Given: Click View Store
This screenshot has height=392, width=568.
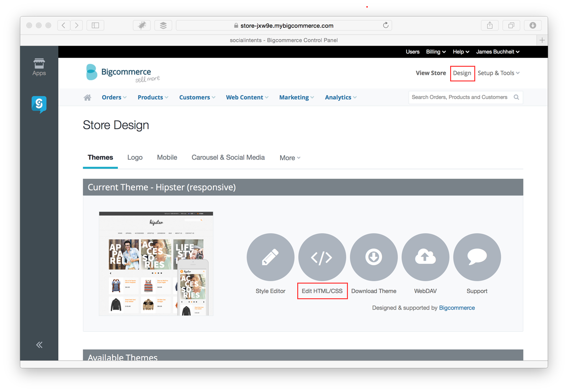Looking at the screenshot, I should (431, 73).
